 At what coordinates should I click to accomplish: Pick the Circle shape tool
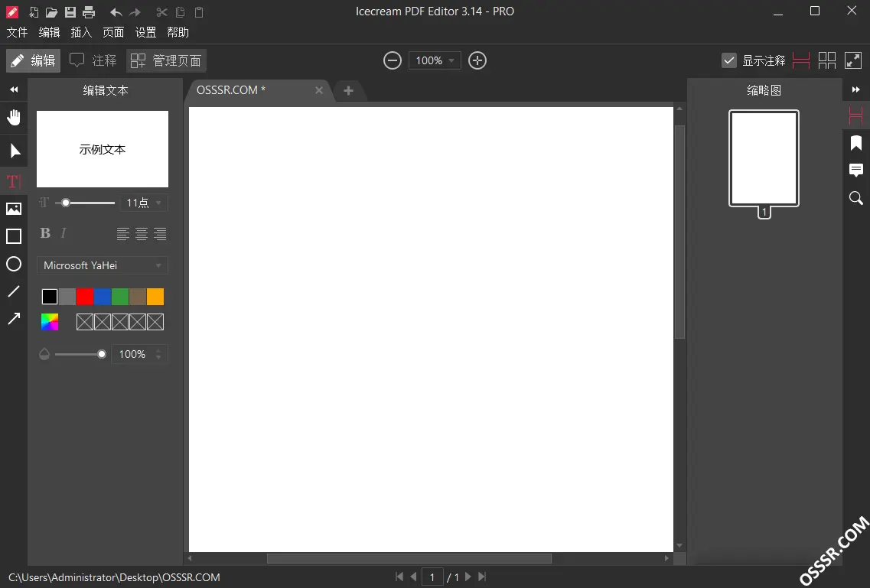[x=14, y=264]
